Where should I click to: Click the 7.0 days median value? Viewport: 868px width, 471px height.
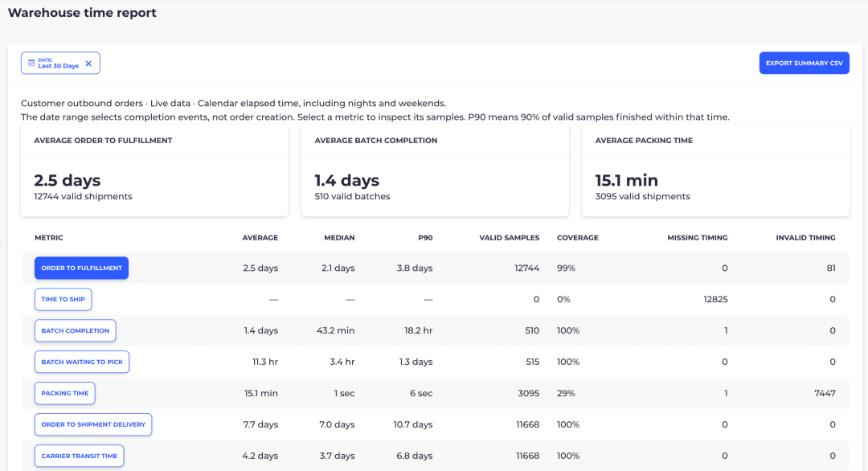coord(337,424)
